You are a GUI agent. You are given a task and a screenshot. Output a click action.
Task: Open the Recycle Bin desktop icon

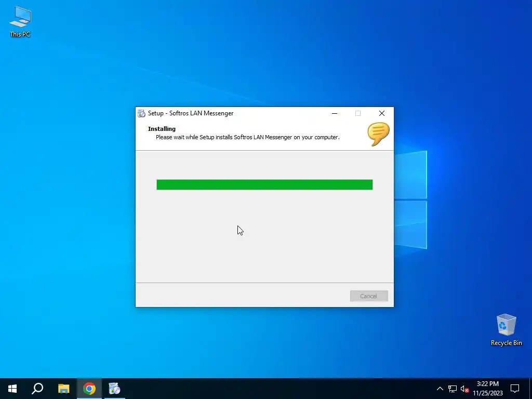coord(506,330)
